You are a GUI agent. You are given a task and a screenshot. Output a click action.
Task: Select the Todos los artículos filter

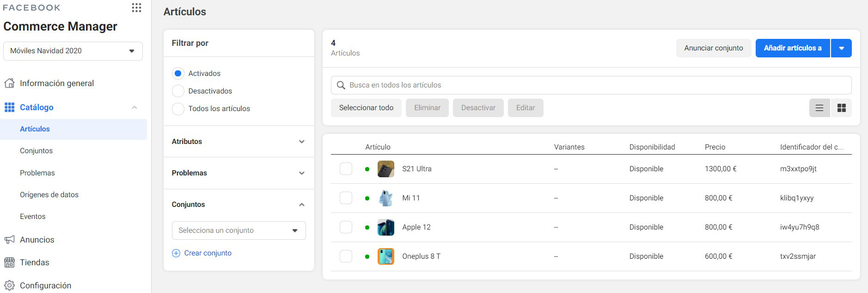pyautogui.click(x=178, y=109)
